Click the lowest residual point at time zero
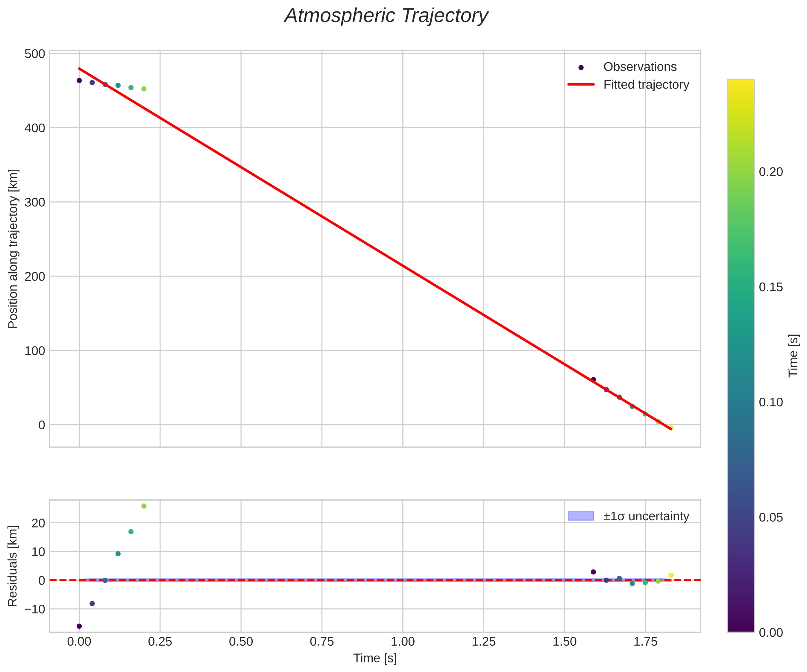807x672 pixels. [79, 626]
